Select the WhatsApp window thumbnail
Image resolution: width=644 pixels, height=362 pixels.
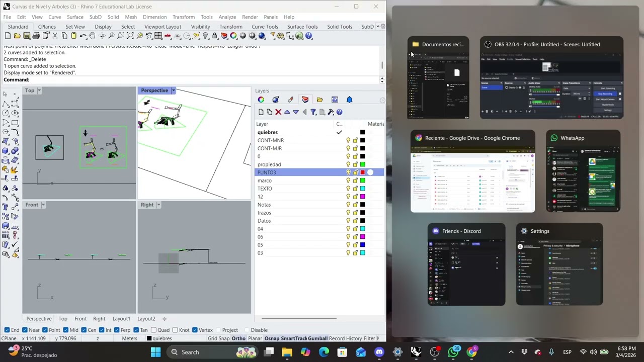[x=583, y=171]
